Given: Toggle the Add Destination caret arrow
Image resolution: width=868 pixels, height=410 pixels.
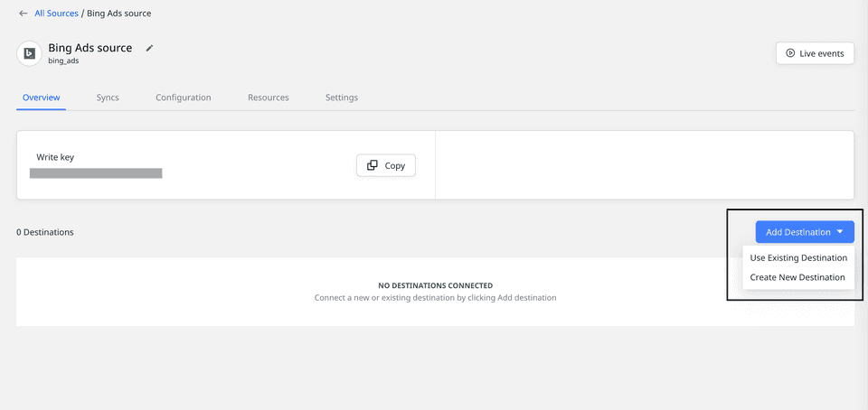Looking at the screenshot, I should tap(840, 232).
